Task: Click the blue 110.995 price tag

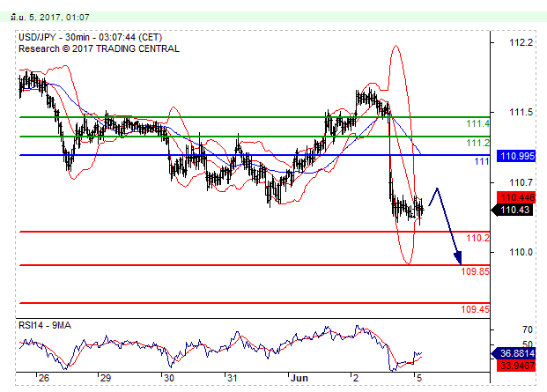Action: (517, 156)
